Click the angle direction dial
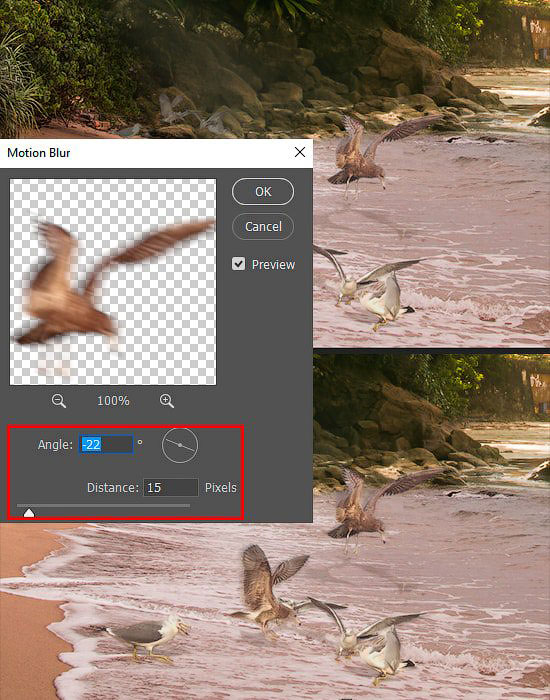Image resolution: width=550 pixels, height=700 pixels. [x=180, y=445]
